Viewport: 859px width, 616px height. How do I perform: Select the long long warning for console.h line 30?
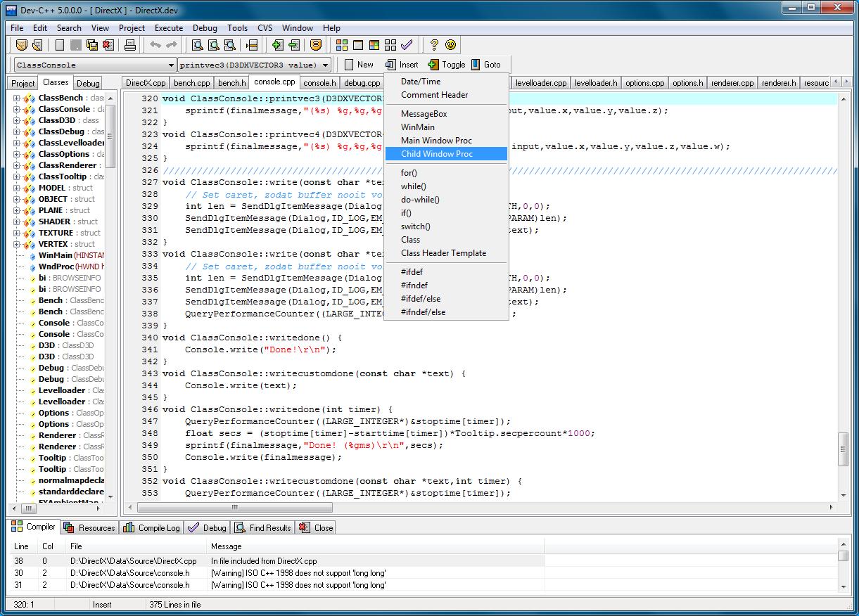(281, 572)
